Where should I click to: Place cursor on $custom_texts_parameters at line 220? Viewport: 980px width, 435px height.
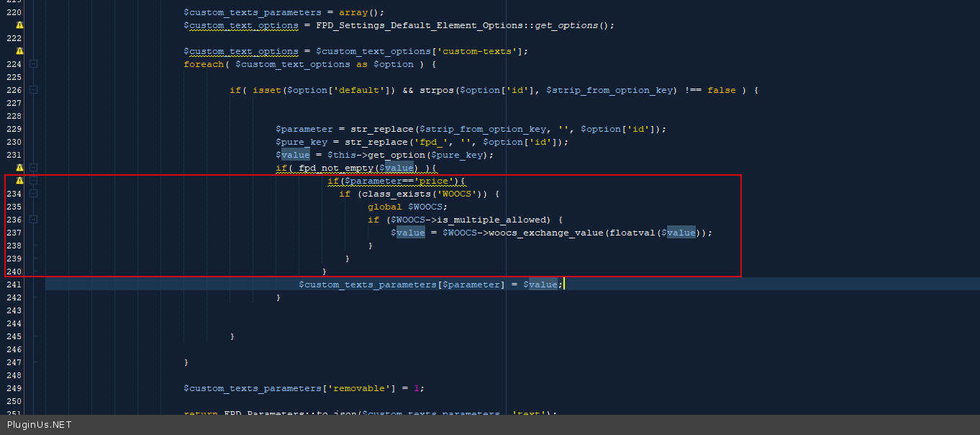(x=252, y=12)
